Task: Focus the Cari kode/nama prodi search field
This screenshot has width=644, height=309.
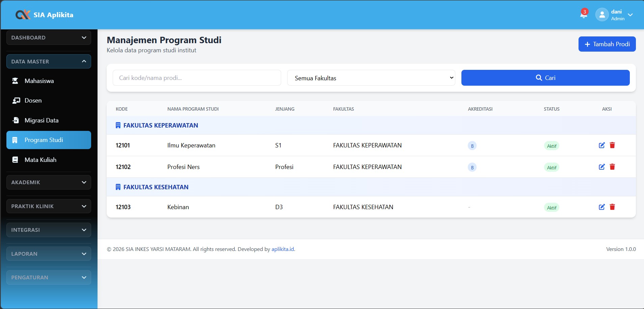Action: [197, 78]
